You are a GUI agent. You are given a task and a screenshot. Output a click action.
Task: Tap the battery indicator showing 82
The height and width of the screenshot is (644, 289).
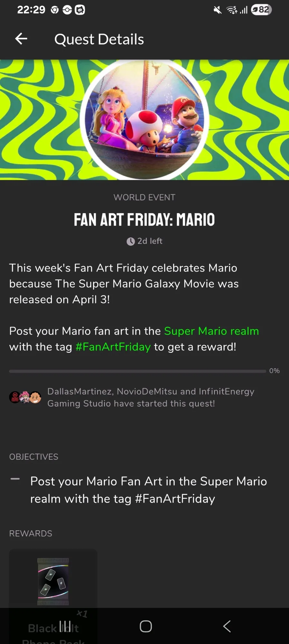261,10
